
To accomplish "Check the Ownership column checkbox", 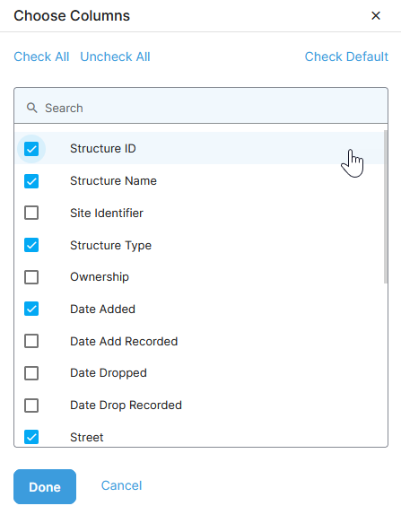I will tap(31, 277).
